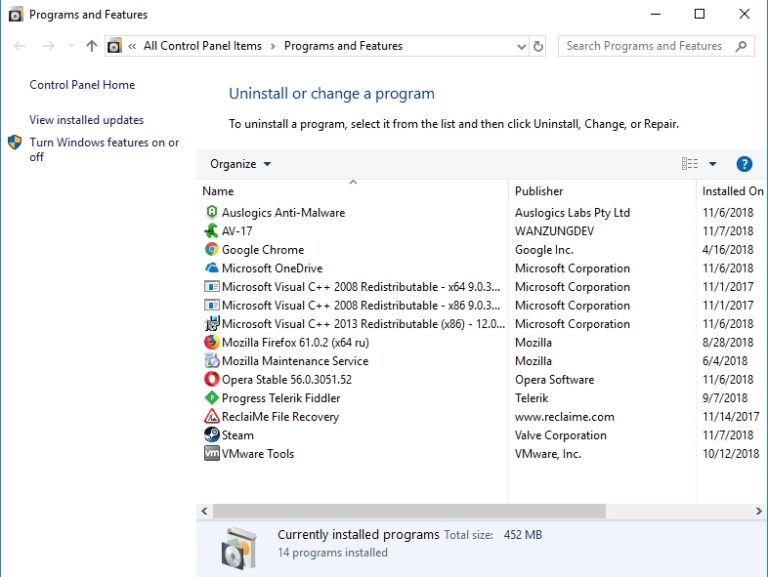Click the Visual C++ 2008 x86 icon
The height and width of the screenshot is (577, 768).
click(x=212, y=305)
